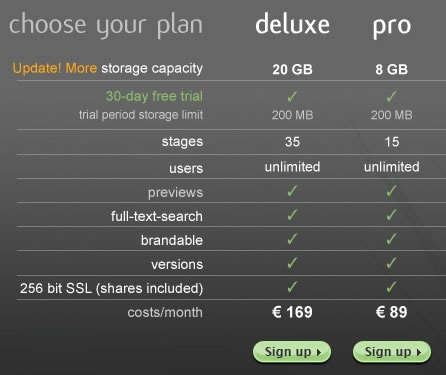Click the deluxe brandable checkmark

tap(292, 239)
